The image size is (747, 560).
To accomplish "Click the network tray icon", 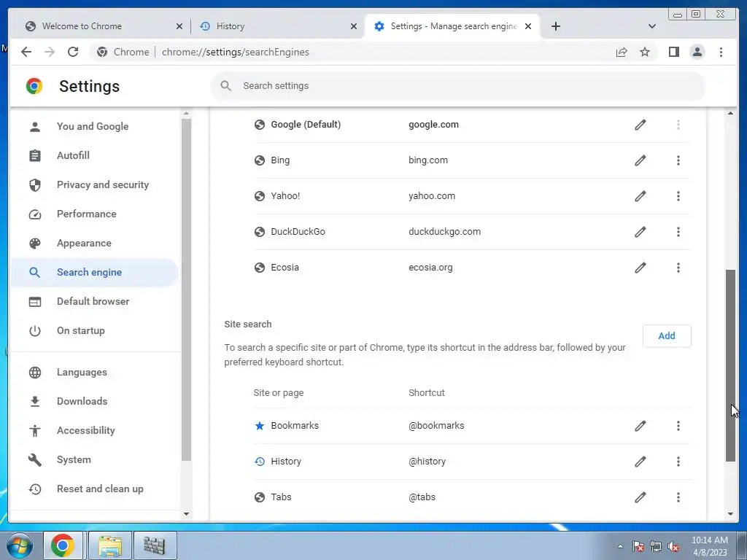I will click(x=656, y=547).
